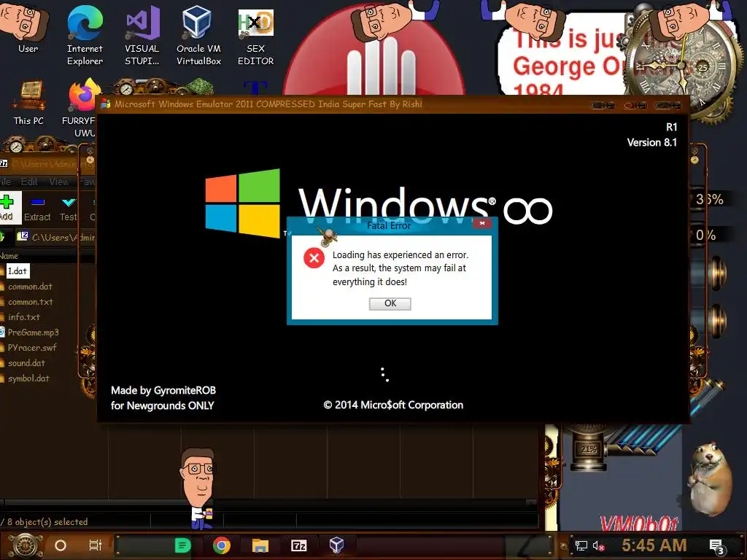Open SEX EDITOR HxD shortcut
Image resolution: width=747 pixels, height=560 pixels.
[256, 36]
